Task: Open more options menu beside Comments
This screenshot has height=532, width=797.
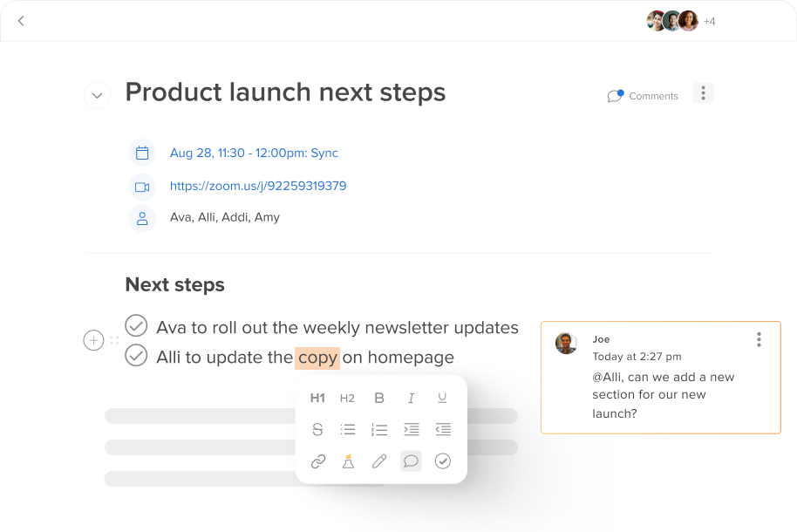Action: pyautogui.click(x=703, y=93)
